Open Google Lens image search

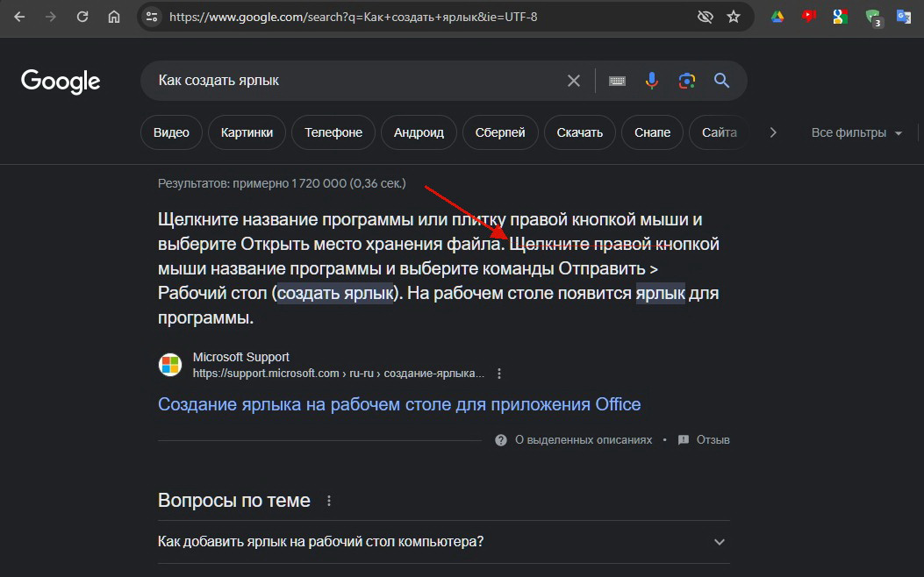[686, 81]
